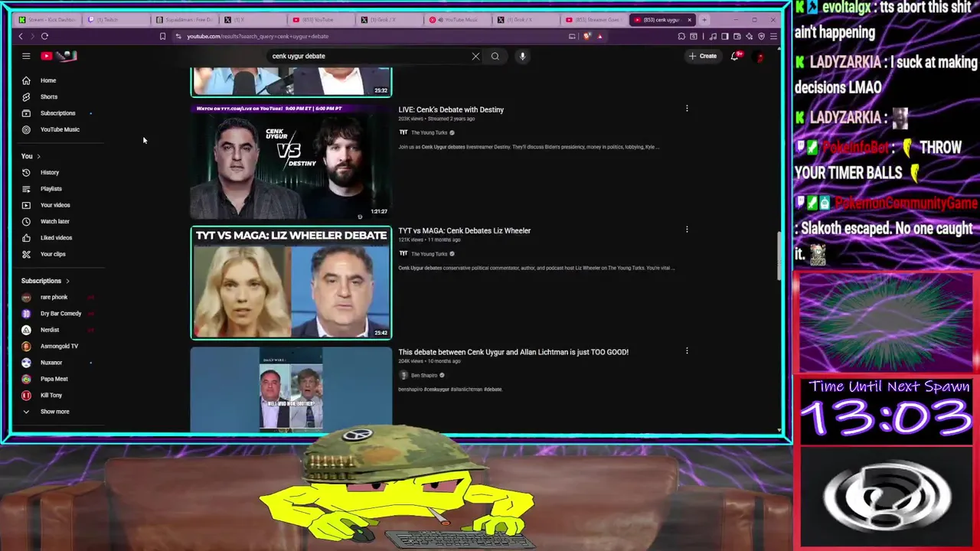
Task: Switch to the Kick Dashboard tab
Action: tap(47, 20)
